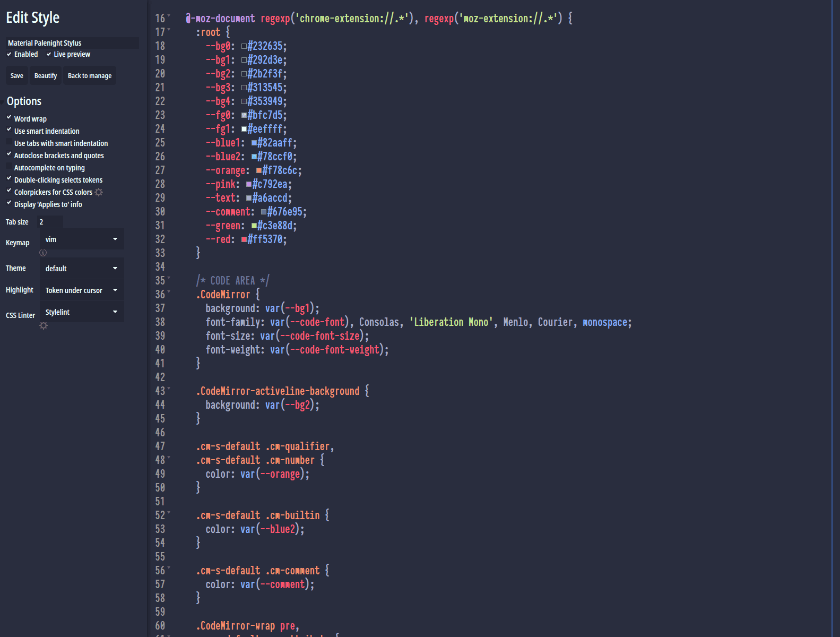The image size is (840, 637).
Task: Open color picker for --pink swatch
Action: 249,184
